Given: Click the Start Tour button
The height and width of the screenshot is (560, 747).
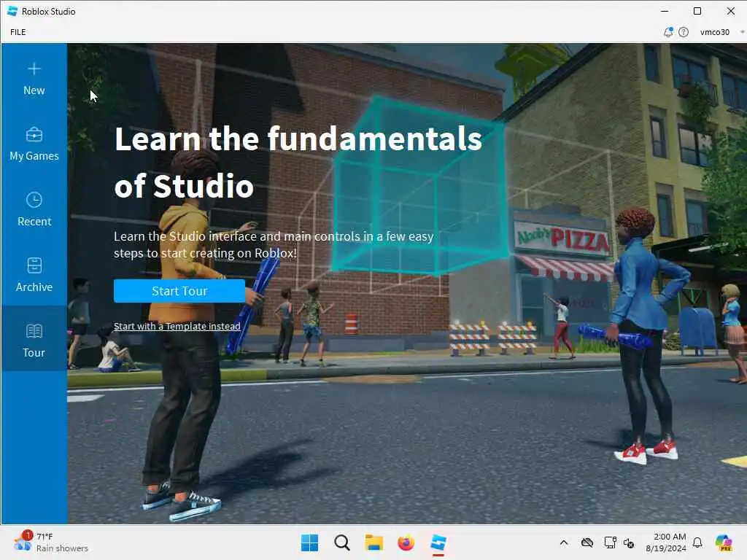Looking at the screenshot, I should [179, 291].
